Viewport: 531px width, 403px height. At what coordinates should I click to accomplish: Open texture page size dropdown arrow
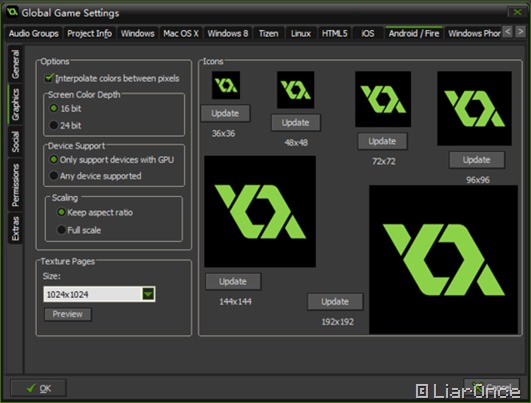click(x=148, y=294)
